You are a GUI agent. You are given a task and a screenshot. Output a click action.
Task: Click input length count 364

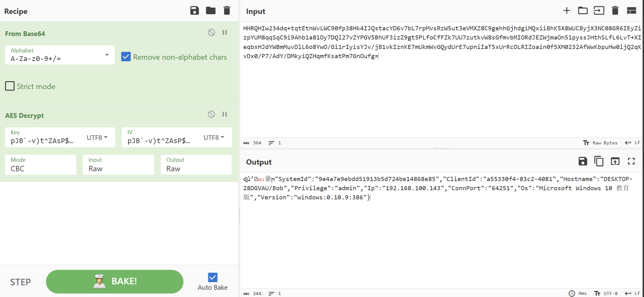[x=253, y=143]
